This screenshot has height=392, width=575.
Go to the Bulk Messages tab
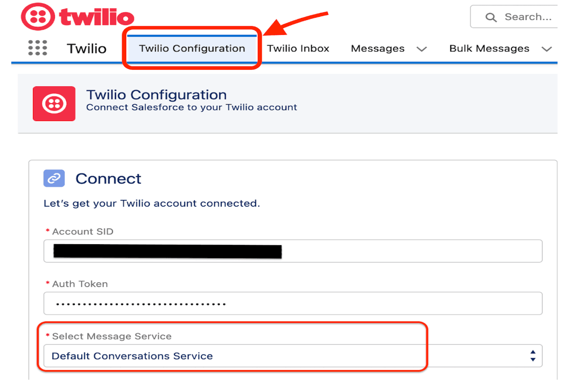pyautogui.click(x=489, y=49)
